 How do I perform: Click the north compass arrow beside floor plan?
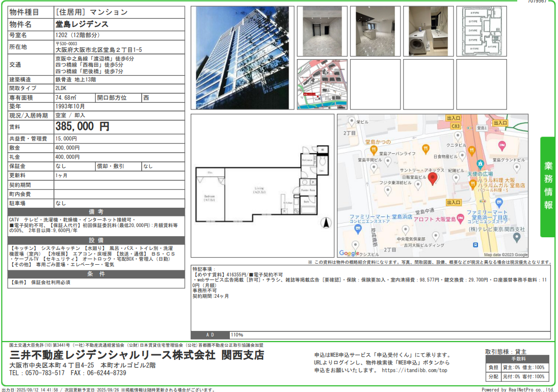(x=326, y=222)
